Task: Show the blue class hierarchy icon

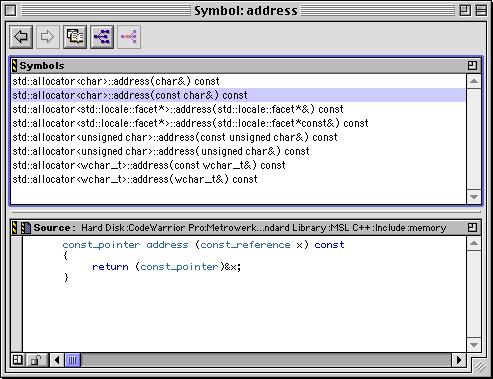Action: tap(102, 37)
